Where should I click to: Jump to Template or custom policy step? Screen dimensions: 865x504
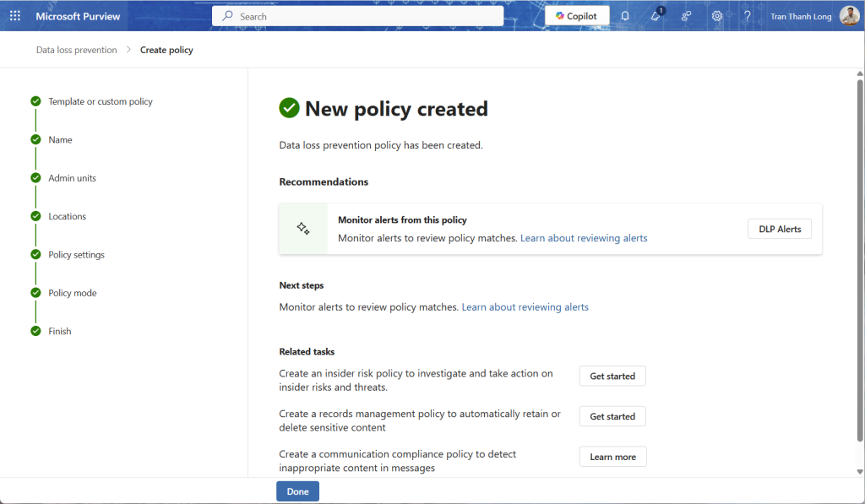point(100,102)
